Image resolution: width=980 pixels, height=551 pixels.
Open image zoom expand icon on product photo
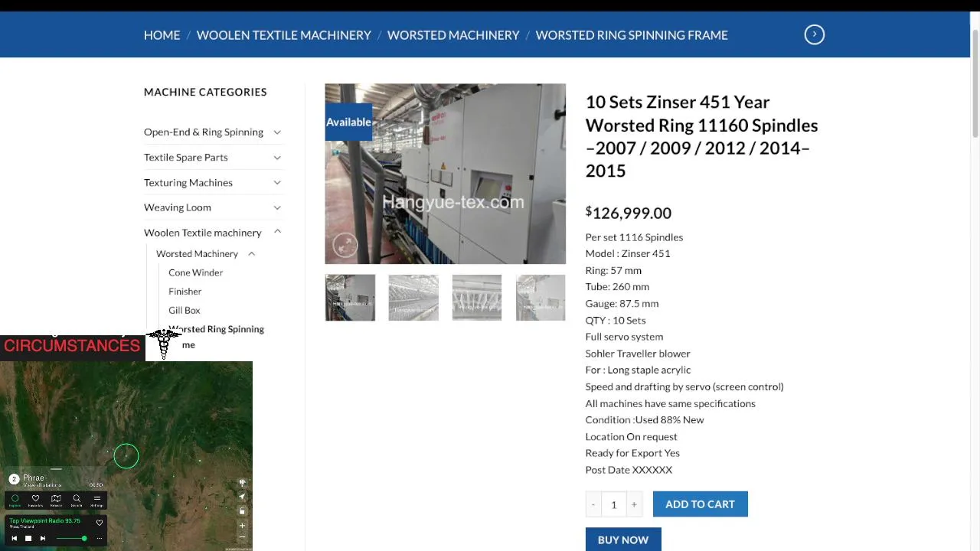[x=345, y=244]
